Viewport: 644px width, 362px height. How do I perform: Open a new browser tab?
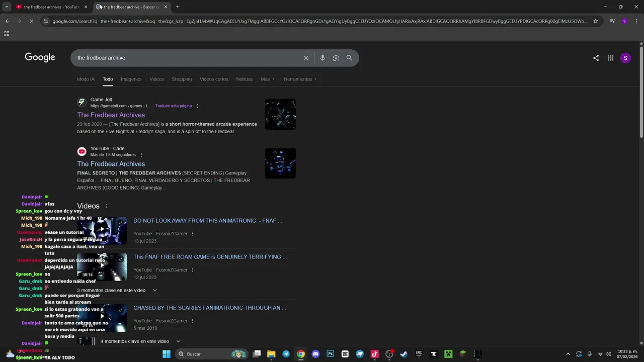point(178,7)
